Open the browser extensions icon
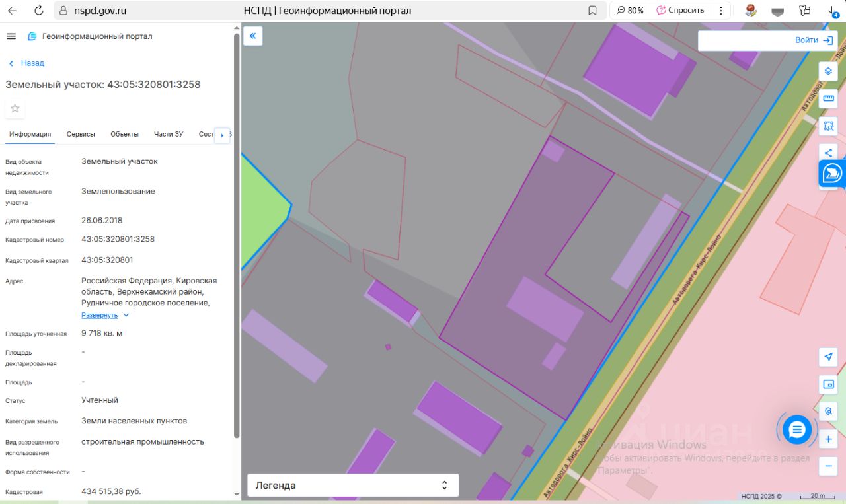Screen dimensions: 846x504 [x=804, y=11]
